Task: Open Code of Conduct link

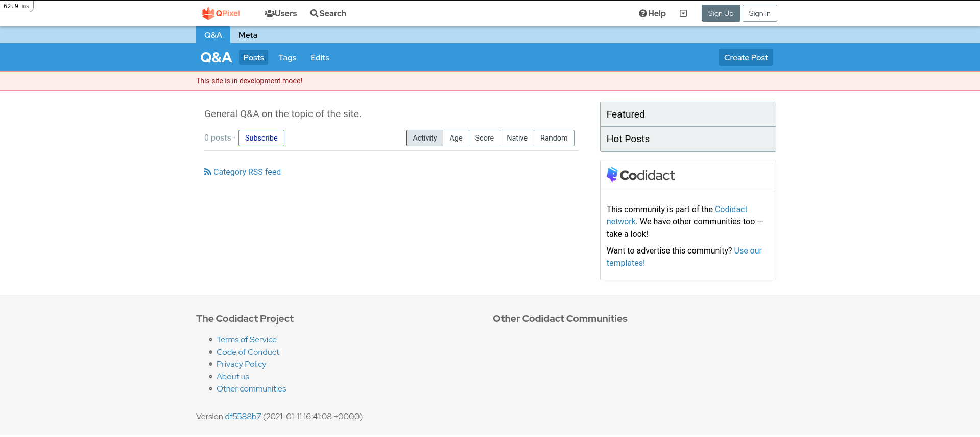Action: tap(248, 352)
